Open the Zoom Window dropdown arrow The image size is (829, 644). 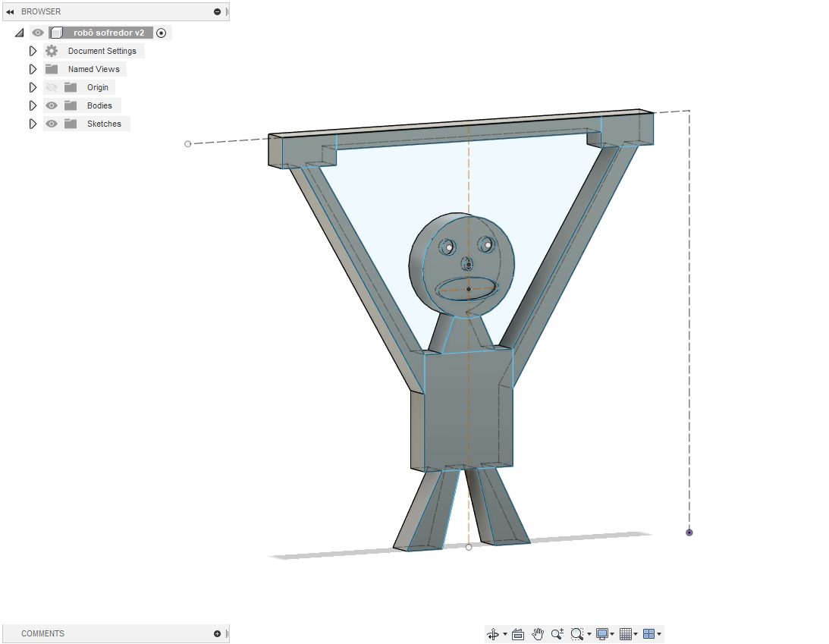[x=589, y=634]
